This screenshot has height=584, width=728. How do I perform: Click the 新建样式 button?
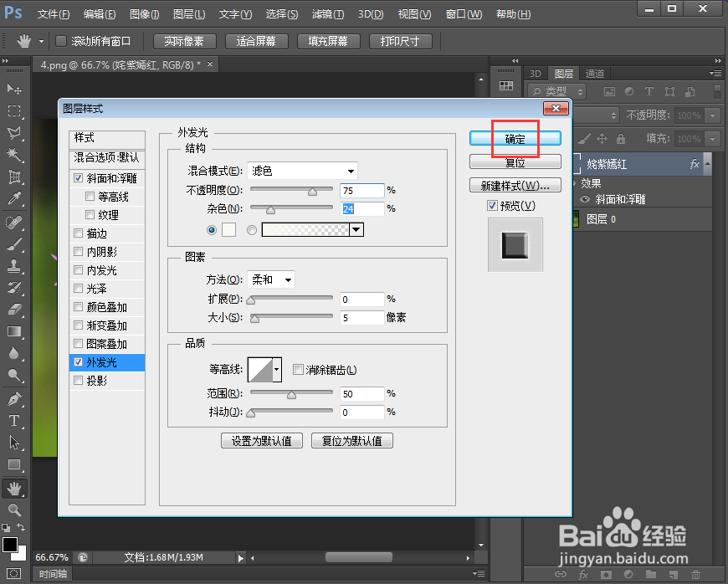point(515,185)
